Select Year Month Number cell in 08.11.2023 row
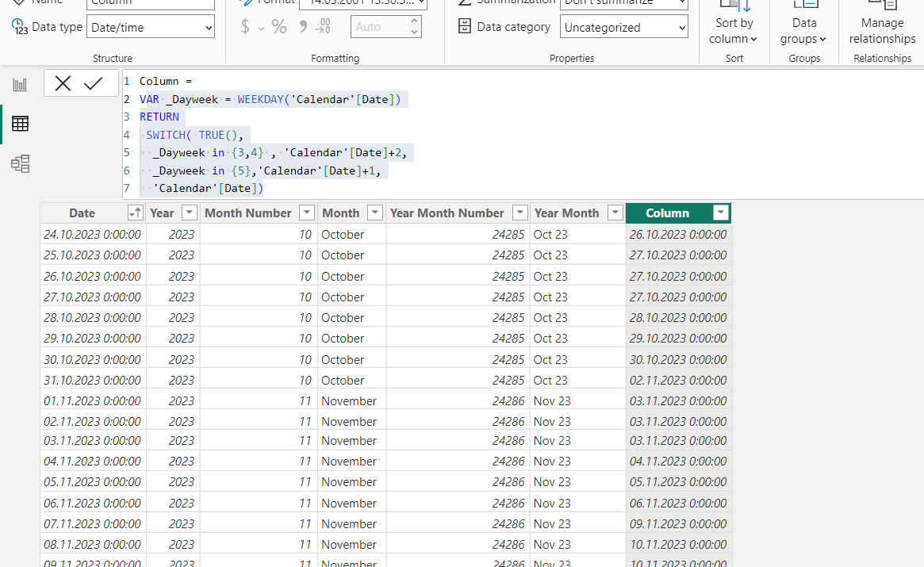The width and height of the screenshot is (924, 567). click(458, 545)
